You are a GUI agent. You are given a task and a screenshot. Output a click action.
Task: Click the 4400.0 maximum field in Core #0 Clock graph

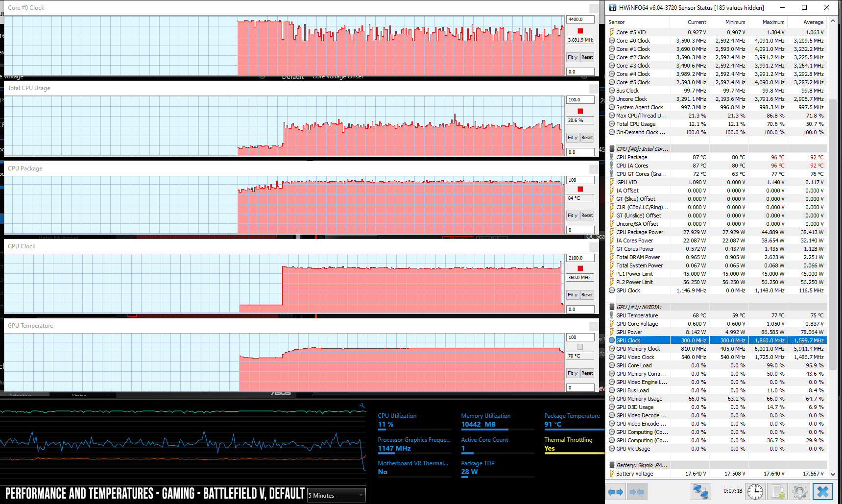[x=580, y=20]
